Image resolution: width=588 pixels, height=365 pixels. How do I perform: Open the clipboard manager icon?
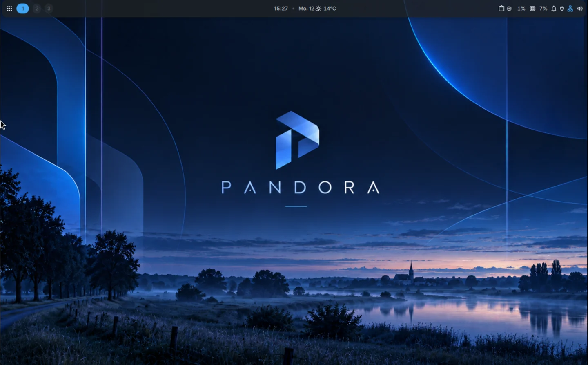[x=501, y=8]
